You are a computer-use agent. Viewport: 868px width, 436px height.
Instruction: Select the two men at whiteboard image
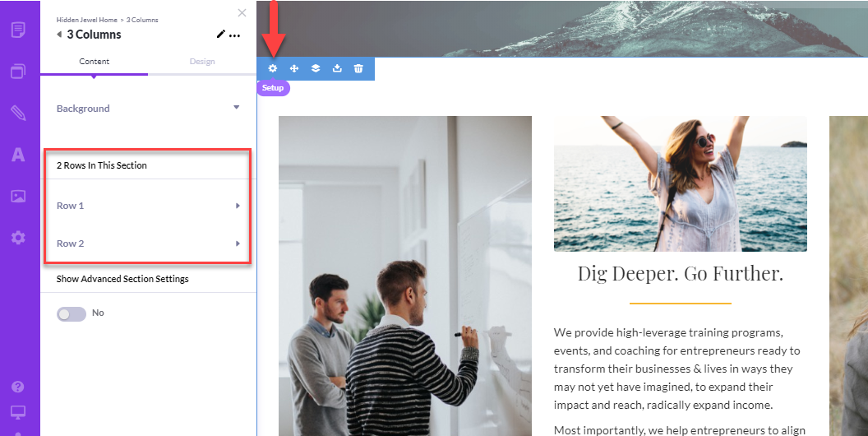[405, 276]
